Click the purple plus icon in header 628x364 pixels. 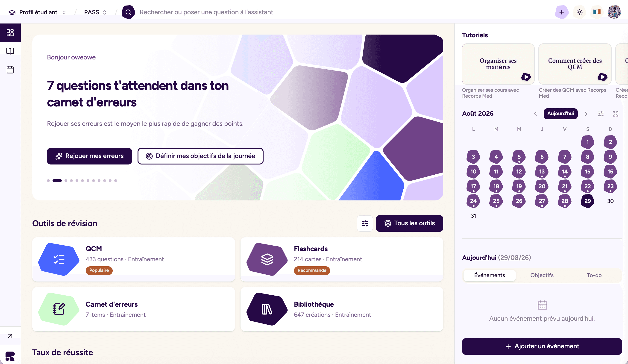click(561, 12)
